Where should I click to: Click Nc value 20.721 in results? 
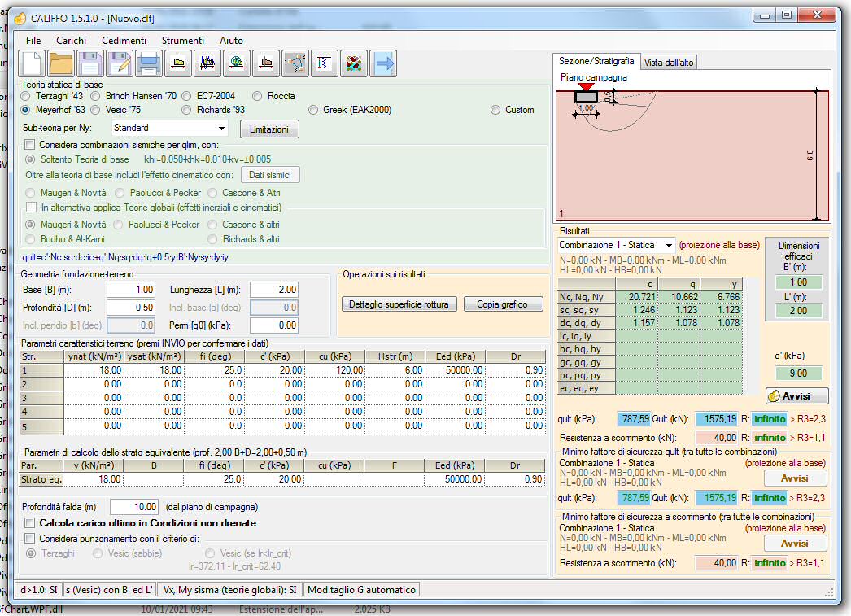click(x=636, y=297)
